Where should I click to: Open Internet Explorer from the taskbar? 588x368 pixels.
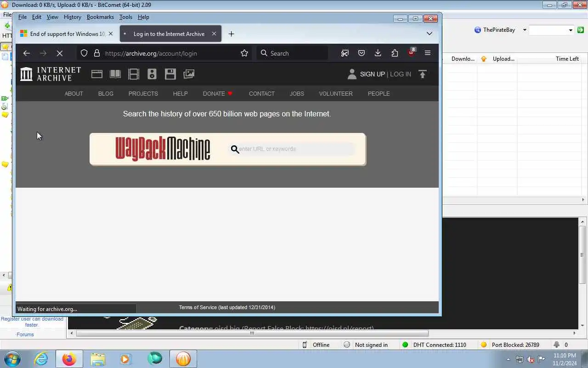click(x=41, y=359)
